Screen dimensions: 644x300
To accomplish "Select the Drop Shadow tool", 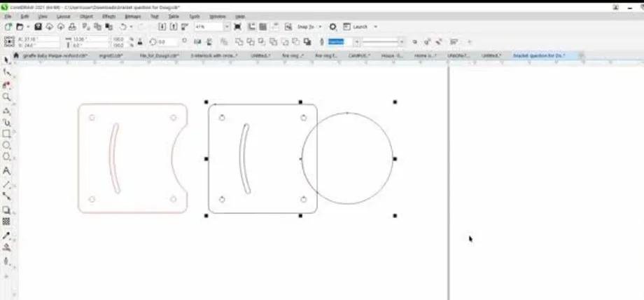I will coord(6,210).
